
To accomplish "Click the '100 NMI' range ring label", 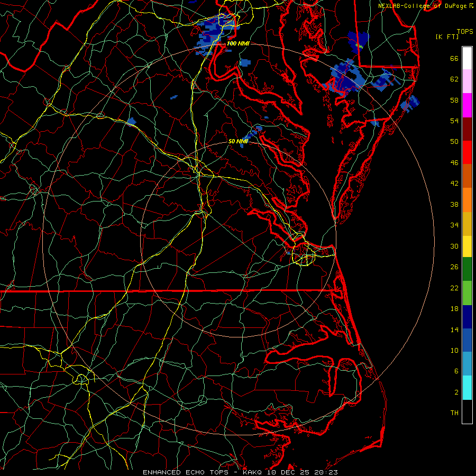I will click(238, 43).
